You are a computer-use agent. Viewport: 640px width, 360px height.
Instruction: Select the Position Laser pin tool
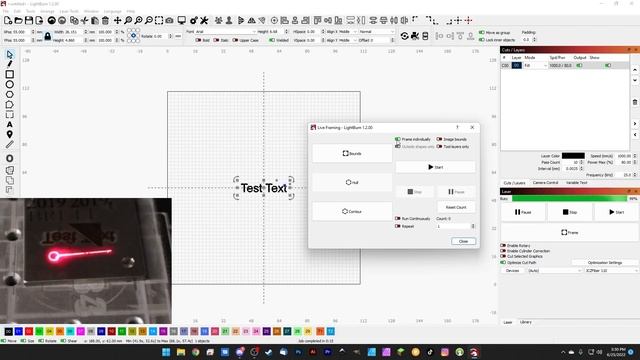(10, 134)
